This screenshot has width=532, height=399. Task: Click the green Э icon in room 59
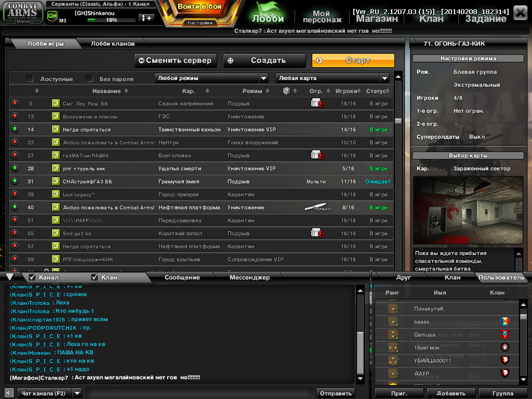[56, 259]
